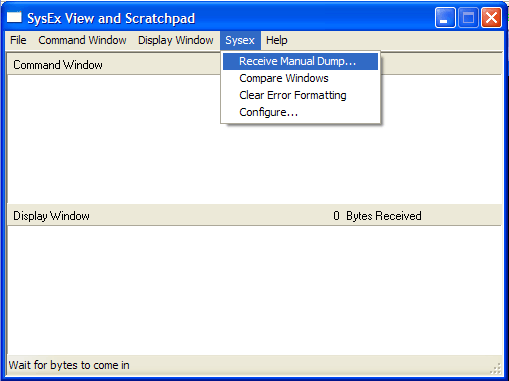Click the 'Wait for bytes to come in' status
Viewport: 509px width, 381px height.
click(69, 365)
